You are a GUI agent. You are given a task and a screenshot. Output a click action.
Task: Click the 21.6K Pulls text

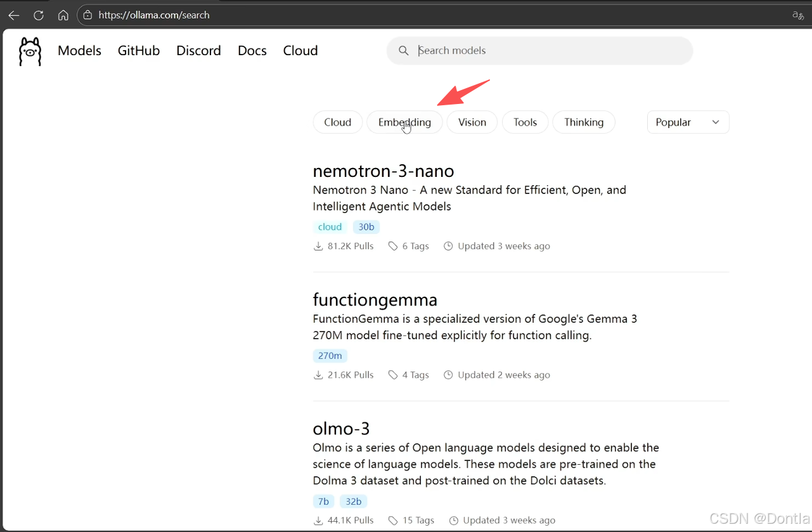(351, 375)
